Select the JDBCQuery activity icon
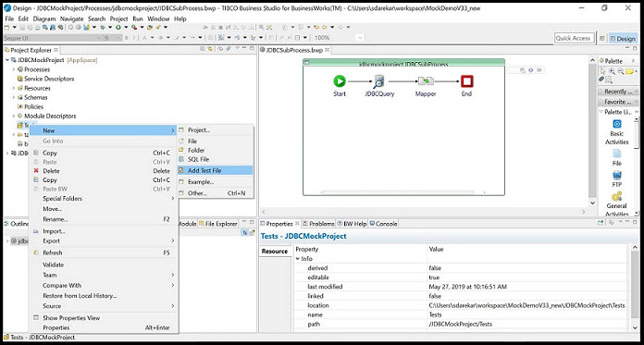 click(379, 80)
